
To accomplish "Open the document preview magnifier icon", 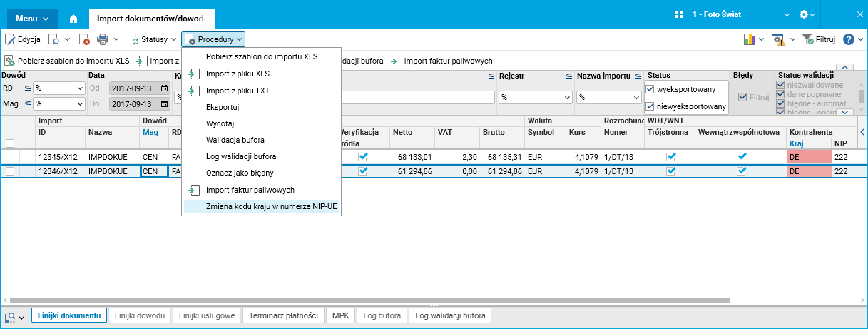I will click(x=53, y=40).
